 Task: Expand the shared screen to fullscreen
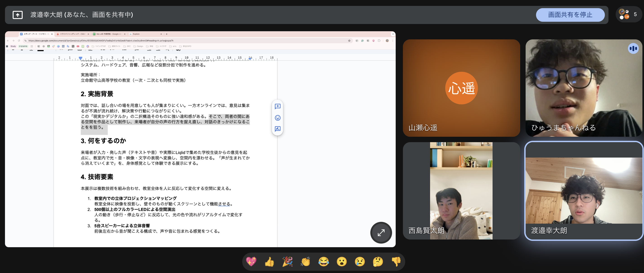tap(381, 232)
